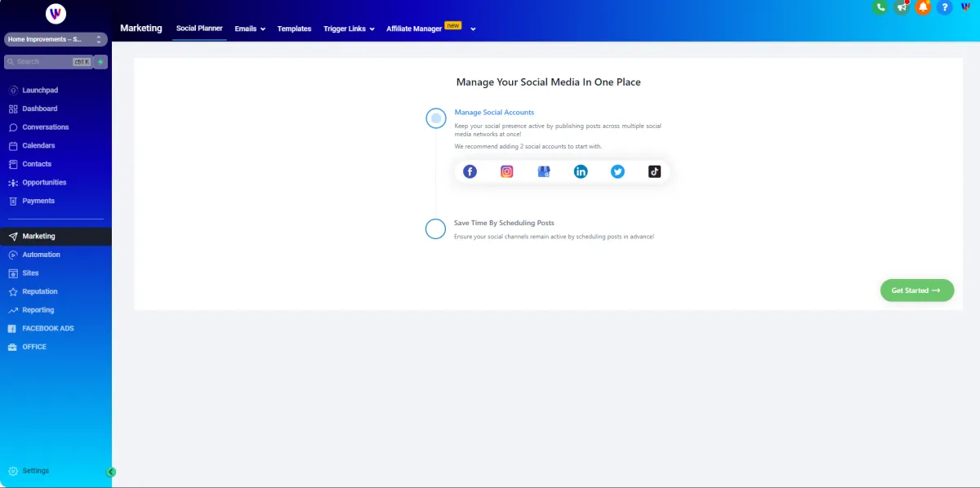Click the LinkedIn social account icon
980x488 pixels.
[581, 171]
